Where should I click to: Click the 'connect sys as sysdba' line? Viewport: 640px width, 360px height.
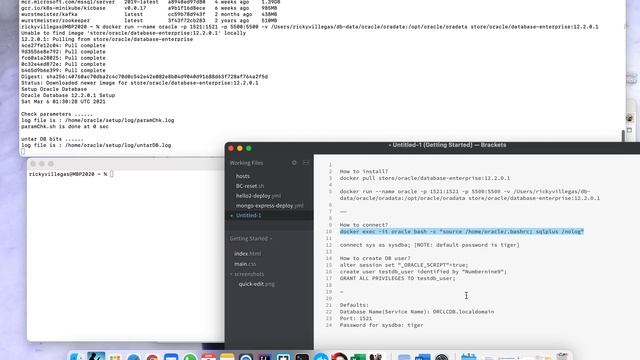click(429, 245)
